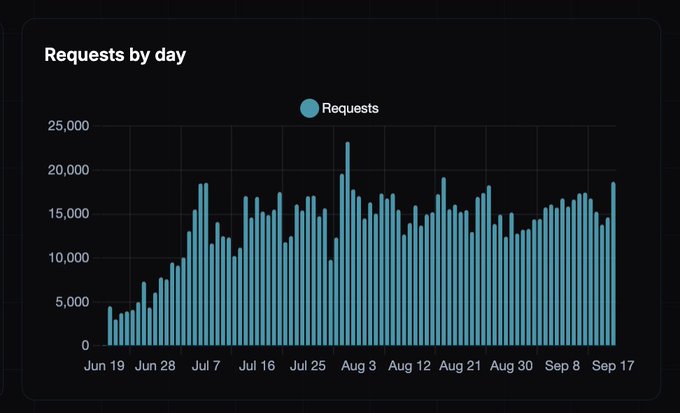
Task: Click the Jun 28 x-axis label
Action: coord(155,366)
